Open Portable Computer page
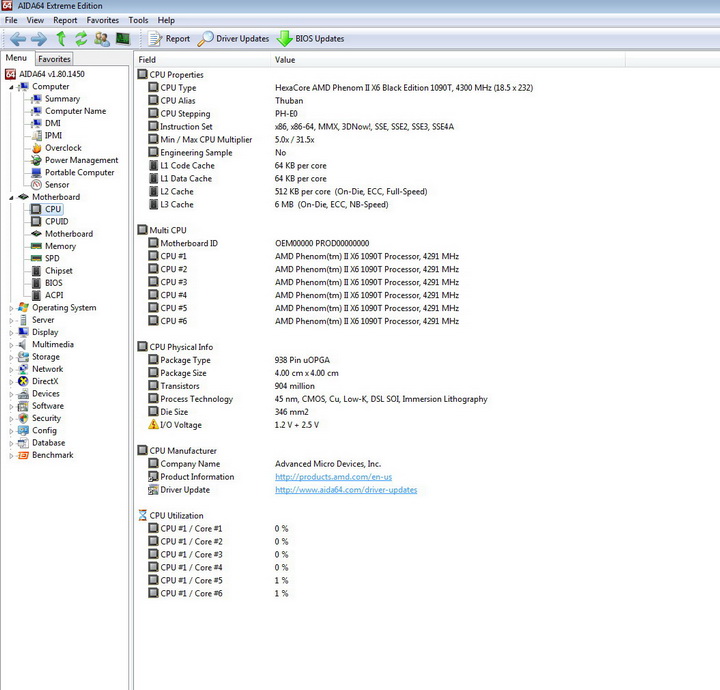 (79, 173)
